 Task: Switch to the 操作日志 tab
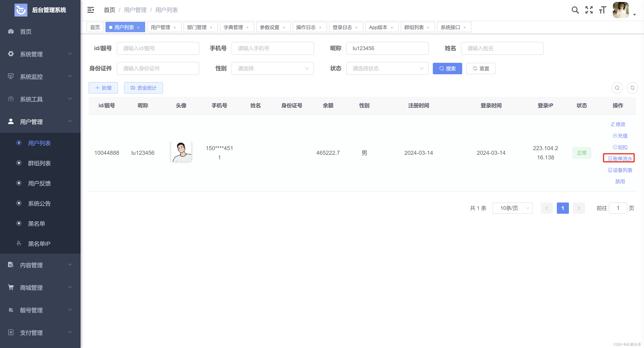(x=306, y=27)
